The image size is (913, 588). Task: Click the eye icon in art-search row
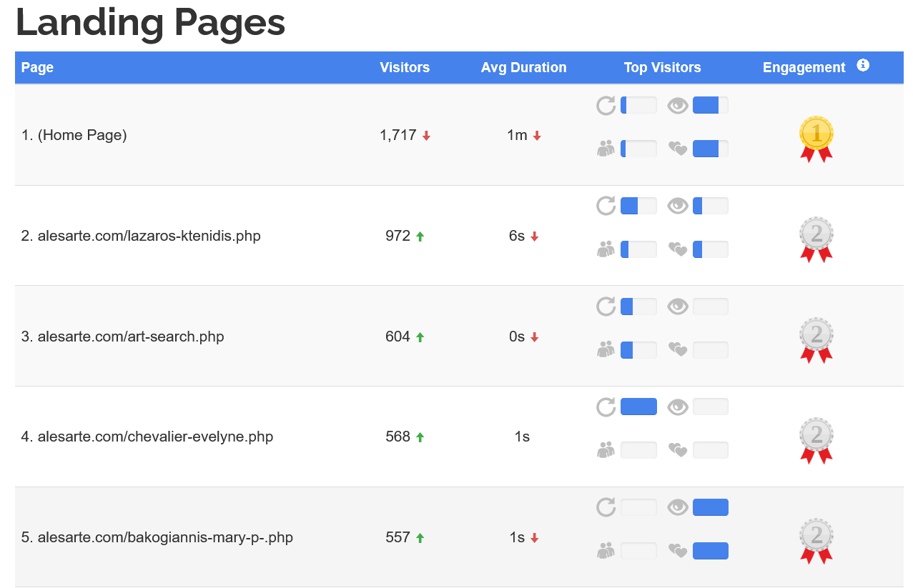677,307
